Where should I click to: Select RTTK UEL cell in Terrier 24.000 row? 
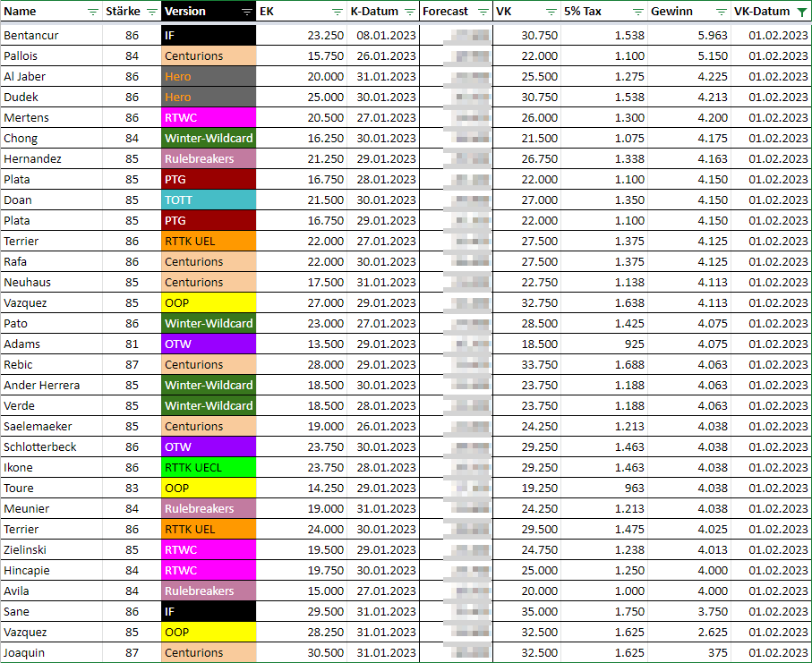(x=209, y=530)
